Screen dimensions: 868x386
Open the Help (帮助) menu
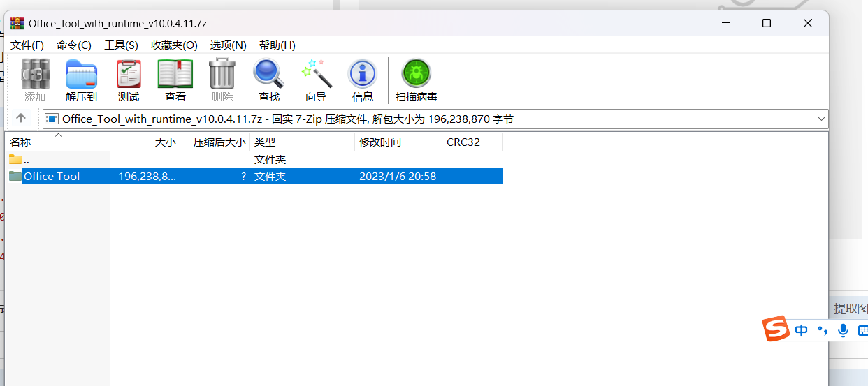click(x=277, y=45)
